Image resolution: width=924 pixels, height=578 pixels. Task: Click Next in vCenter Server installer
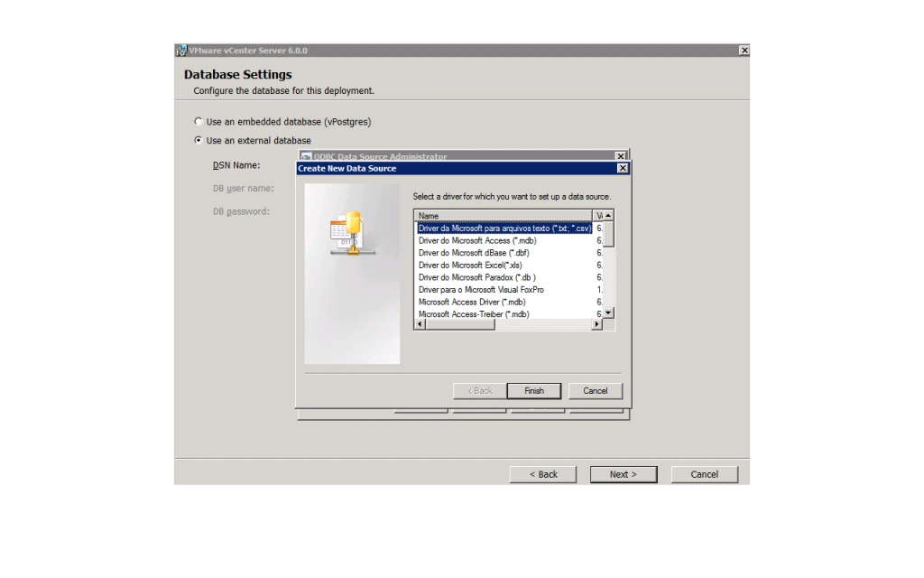pos(624,474)
